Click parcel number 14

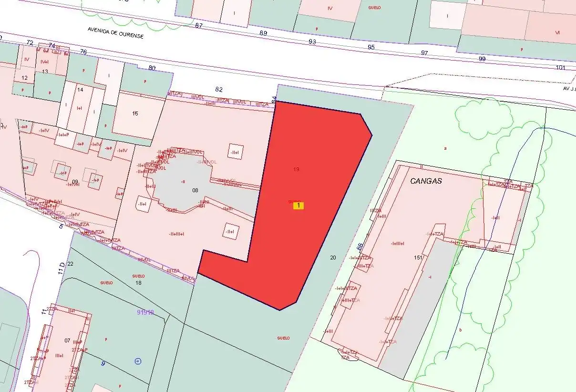pyautogui.click(x=80, y=90)
